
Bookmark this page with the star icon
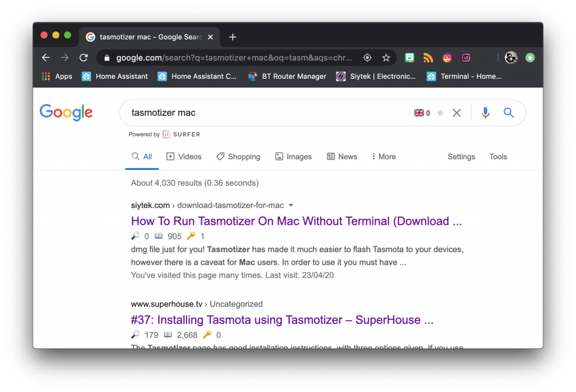coord(386,58)
